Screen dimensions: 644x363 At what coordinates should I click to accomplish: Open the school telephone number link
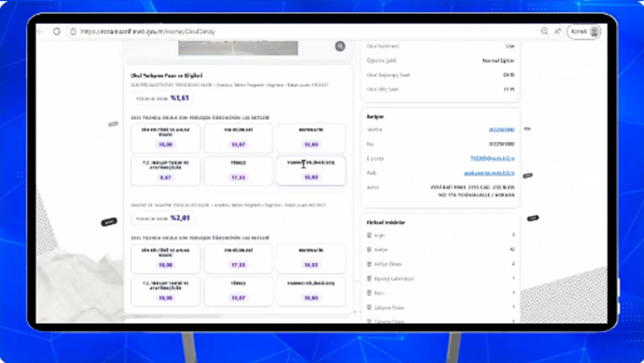tap(502, 130)
